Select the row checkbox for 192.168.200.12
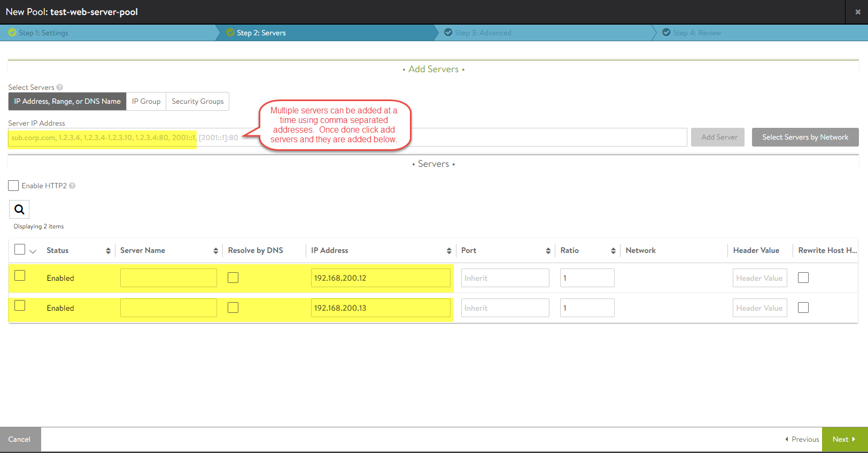 20,275
